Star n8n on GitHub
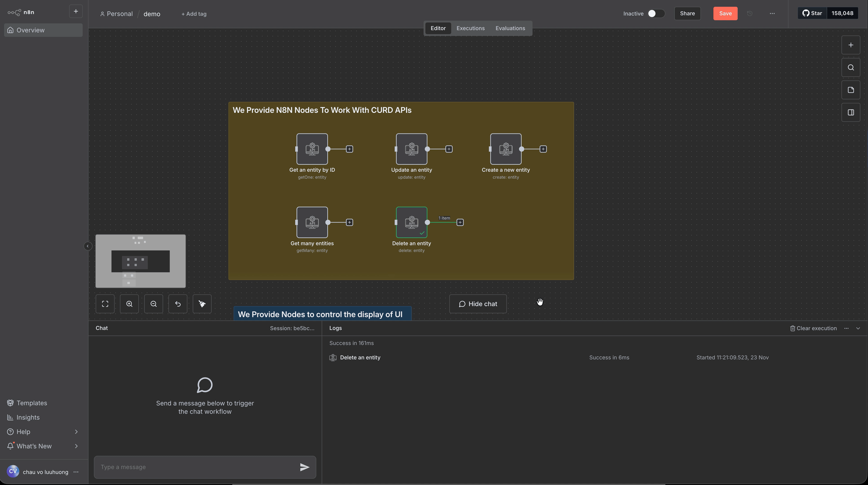868x485 pixels. point(812,13)
